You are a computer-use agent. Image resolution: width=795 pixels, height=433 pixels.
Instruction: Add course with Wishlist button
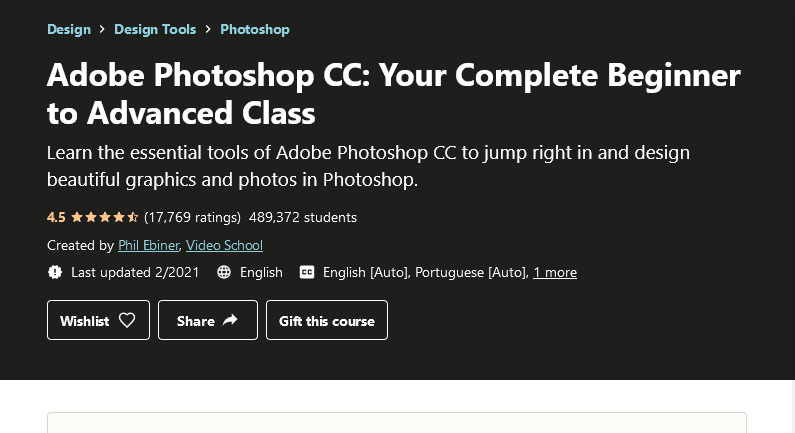[98, 320]
